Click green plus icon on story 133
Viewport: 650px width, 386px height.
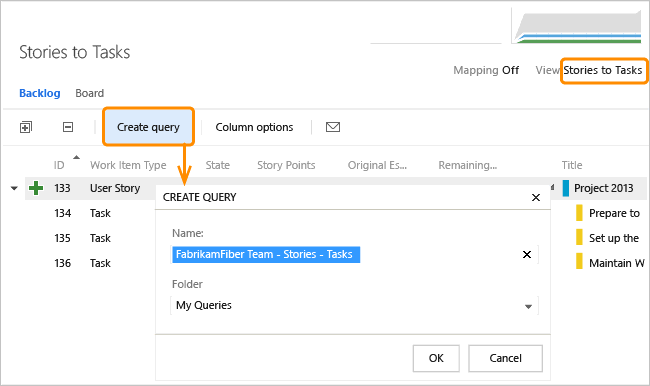pos(36,188)
